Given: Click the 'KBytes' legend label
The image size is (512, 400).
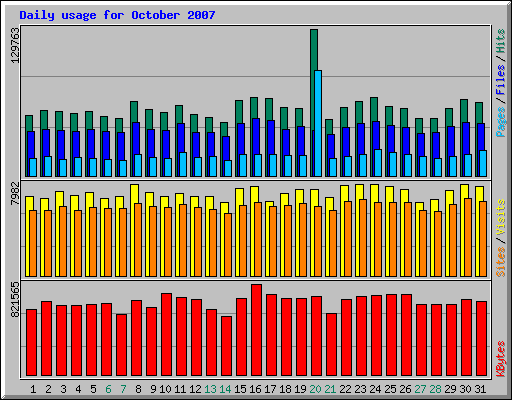Looking at the screenshot, I should [x=500, y=359].
